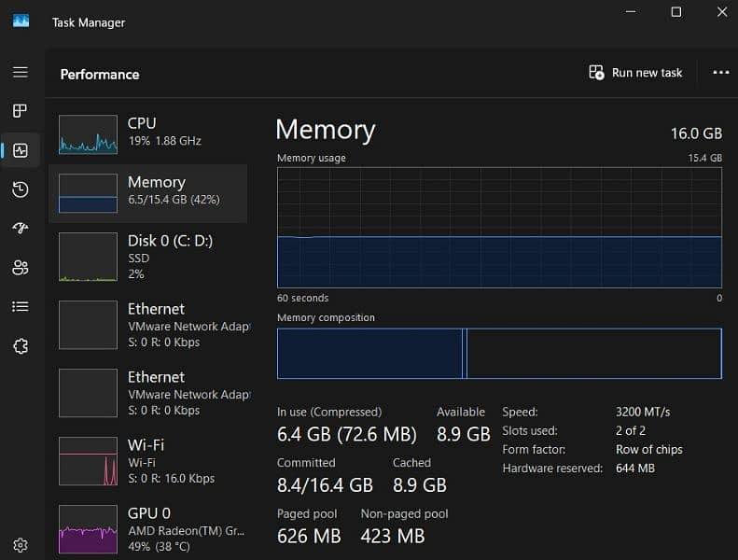This screenshot has height=560, width=738.
Task: Select the CPU performance entry
Action: 149,133
